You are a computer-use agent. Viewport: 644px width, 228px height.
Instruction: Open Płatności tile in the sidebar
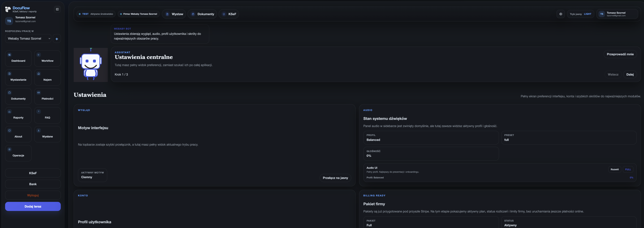[x=48, y=96]
